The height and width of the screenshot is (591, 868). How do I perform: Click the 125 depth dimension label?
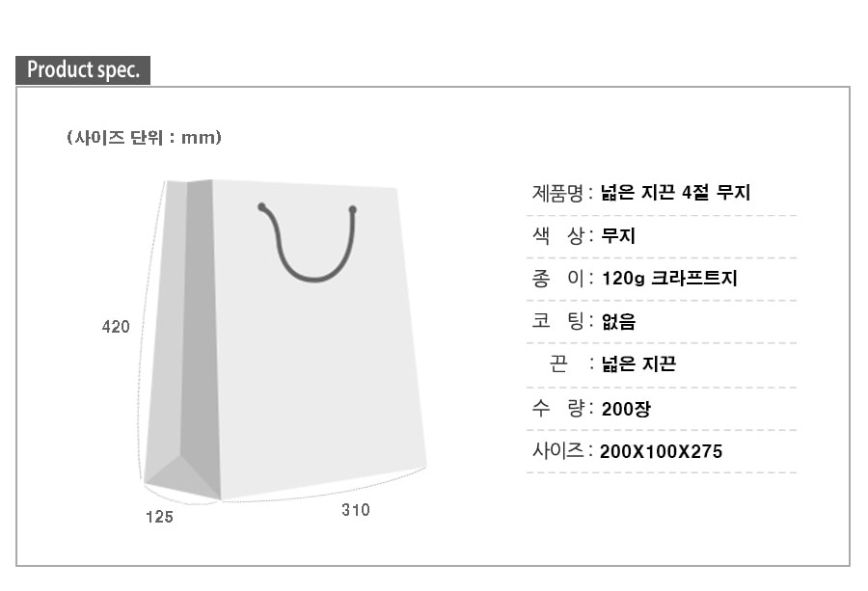point(159,517)
